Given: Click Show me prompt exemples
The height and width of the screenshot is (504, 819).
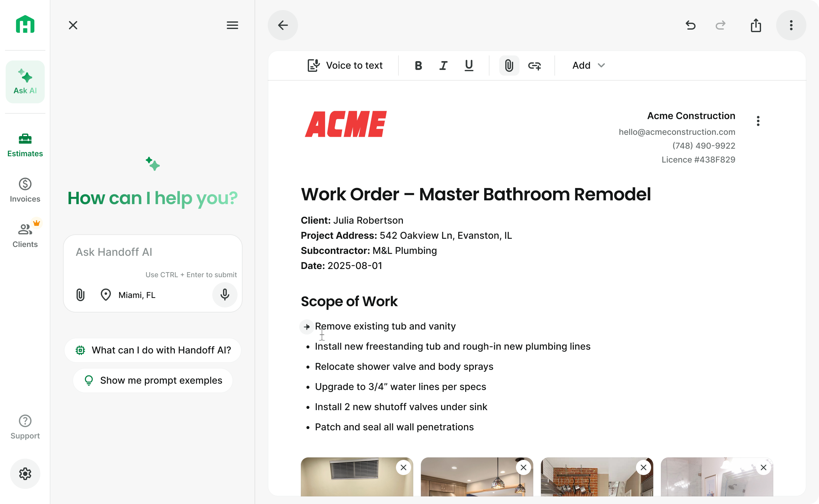Looking at the screenshot, I should (153, 380).
